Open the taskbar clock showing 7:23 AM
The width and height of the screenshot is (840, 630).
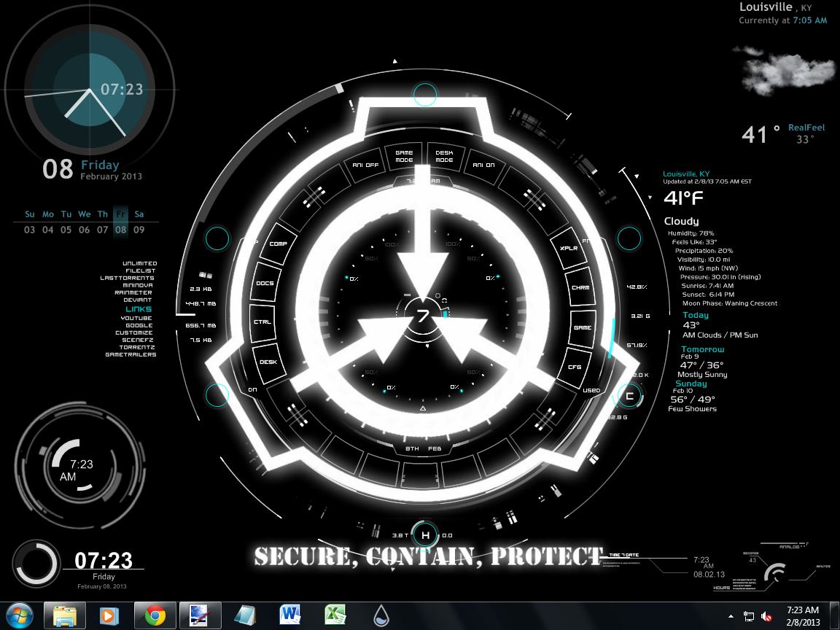pos(803,616)
